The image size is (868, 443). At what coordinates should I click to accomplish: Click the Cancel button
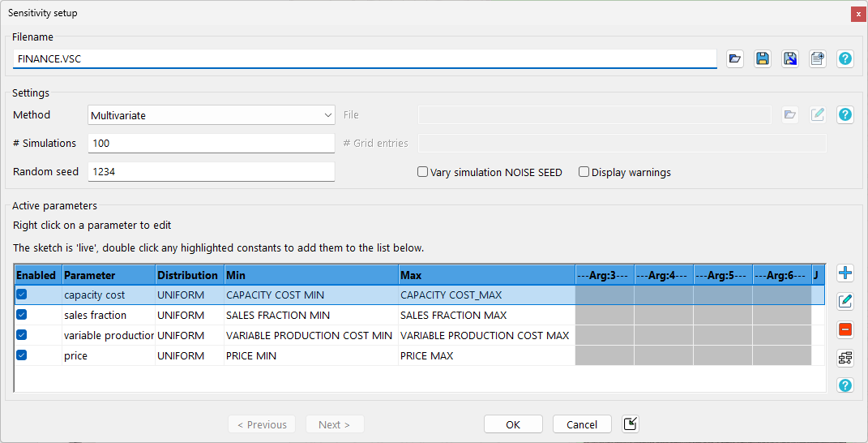click(582, 424)
